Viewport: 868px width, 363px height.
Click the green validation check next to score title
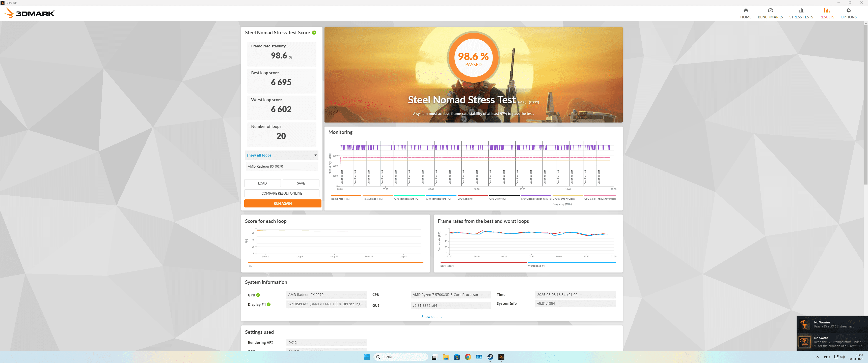314,33
